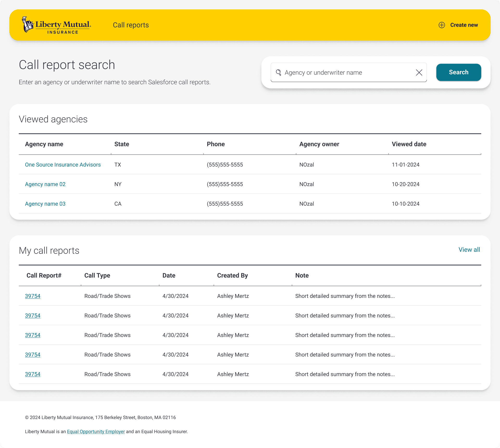Image resolution: width=500 pixels, height=448 pixels.
Task: Click the Call Type column header
Action: pos(97,275)
